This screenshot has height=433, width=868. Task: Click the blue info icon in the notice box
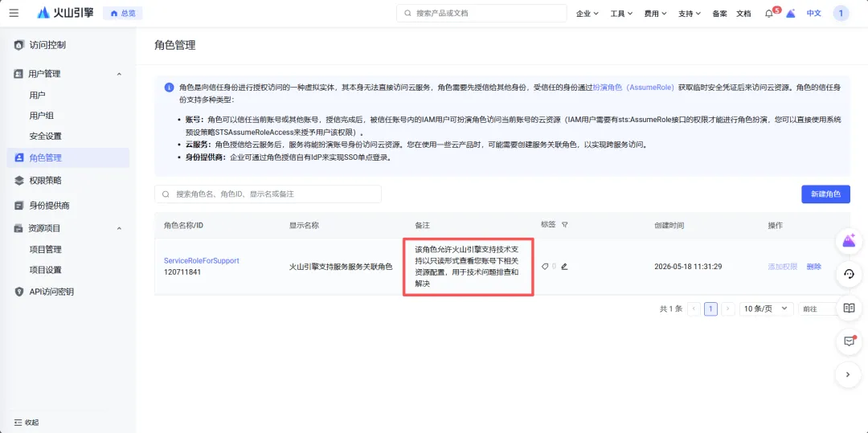click(169, 88)
